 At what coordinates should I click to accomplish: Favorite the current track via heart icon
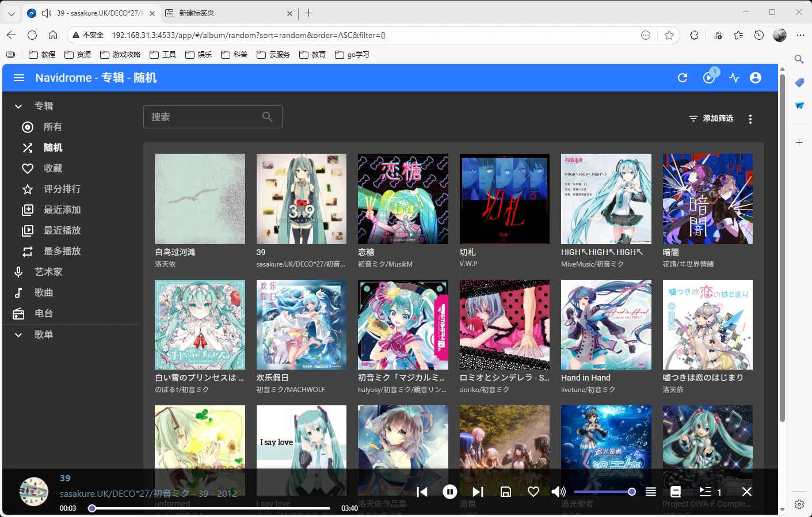[533, 491]
